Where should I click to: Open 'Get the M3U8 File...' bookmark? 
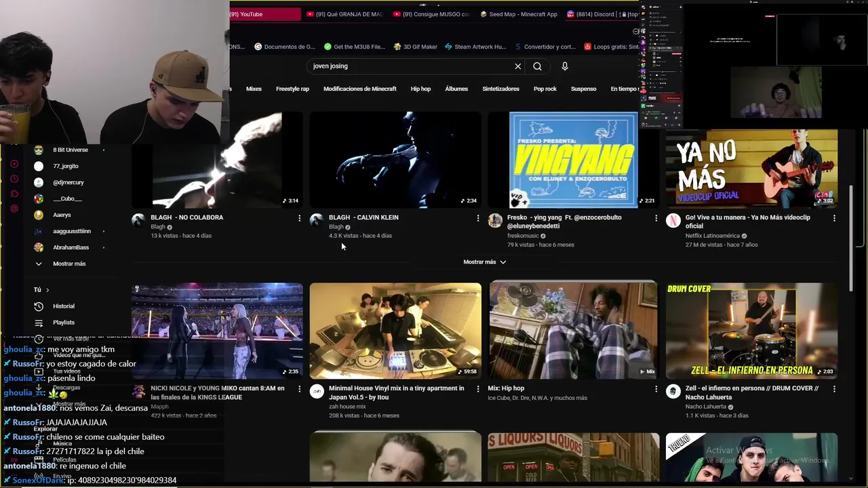coord(355,47)
